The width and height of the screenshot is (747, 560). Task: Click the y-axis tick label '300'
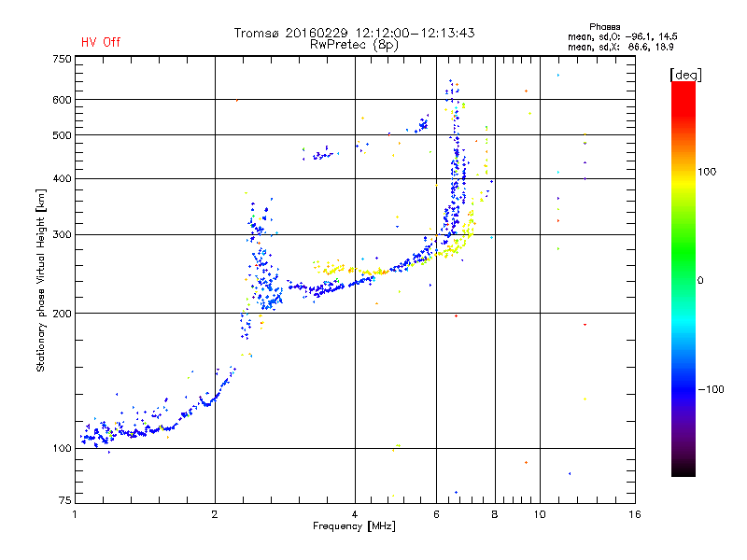[x=62, y=235]
